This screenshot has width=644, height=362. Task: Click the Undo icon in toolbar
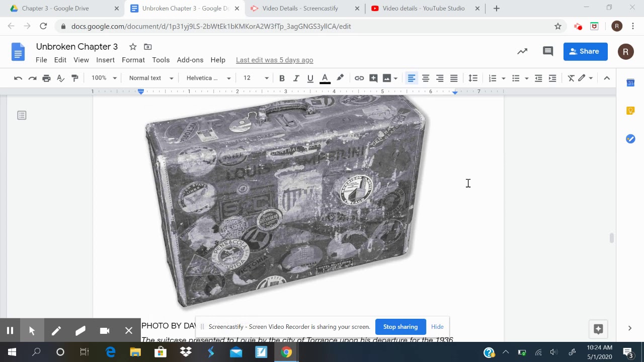point(18,78)
